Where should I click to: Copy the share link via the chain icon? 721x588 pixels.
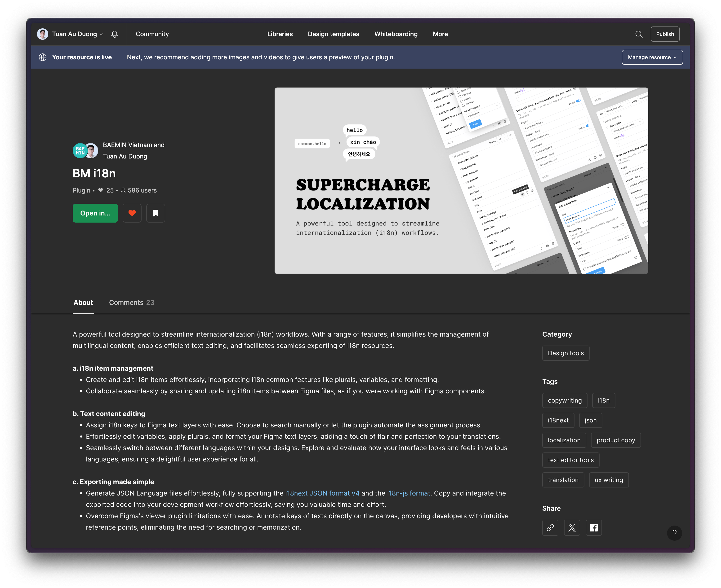[x=550, y=528]
